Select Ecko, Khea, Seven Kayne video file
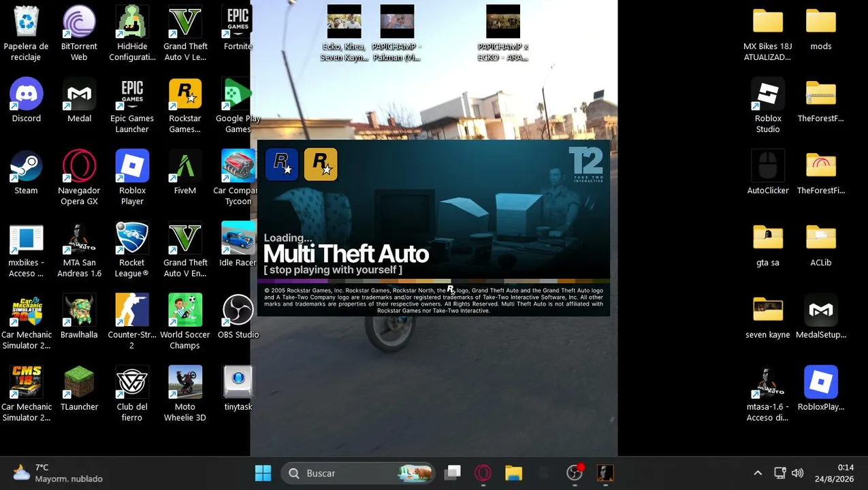 pos(344,33)
